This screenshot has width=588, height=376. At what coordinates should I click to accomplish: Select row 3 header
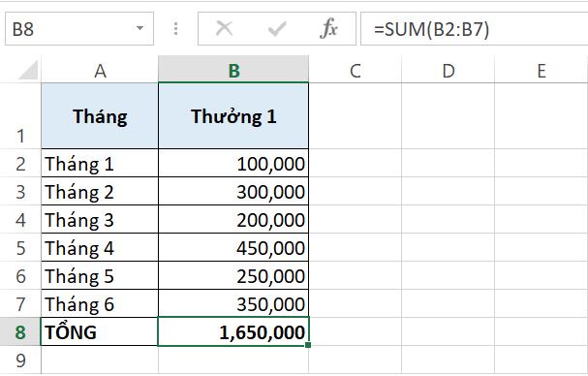(20, 191)
